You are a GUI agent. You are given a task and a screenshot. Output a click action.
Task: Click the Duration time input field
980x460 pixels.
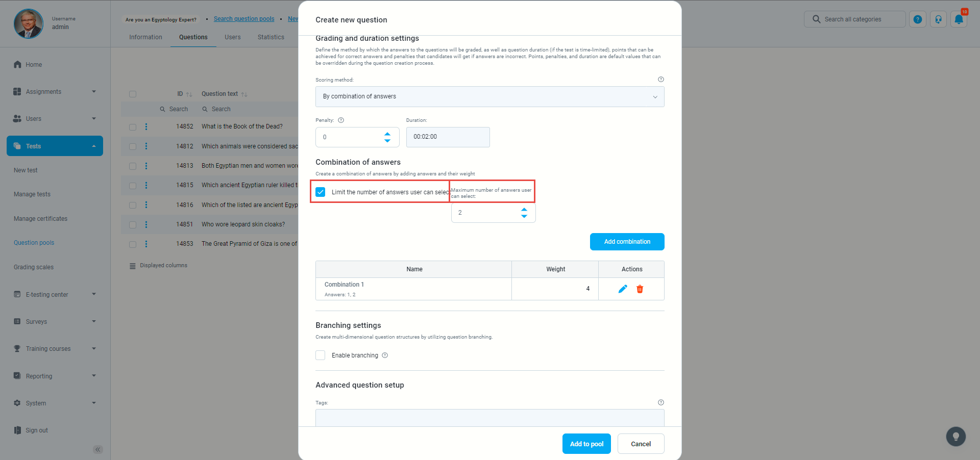(x=448, y=137)
